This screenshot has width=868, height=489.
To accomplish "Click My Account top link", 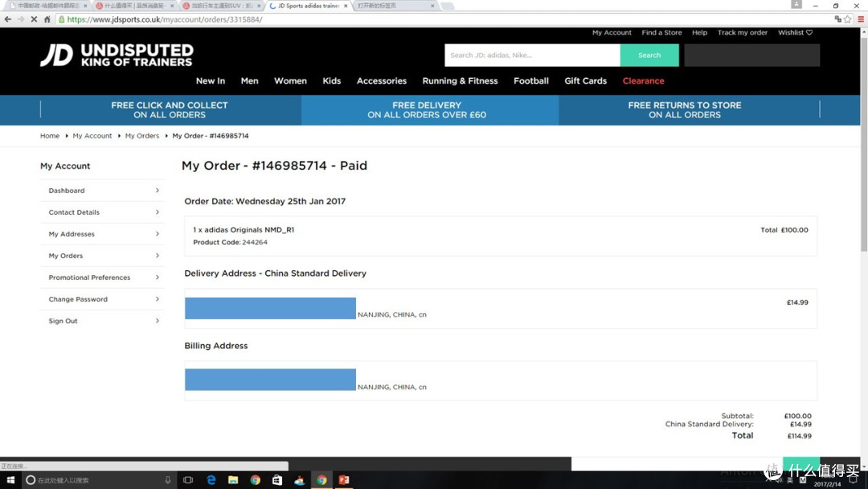I will point(612,33).
